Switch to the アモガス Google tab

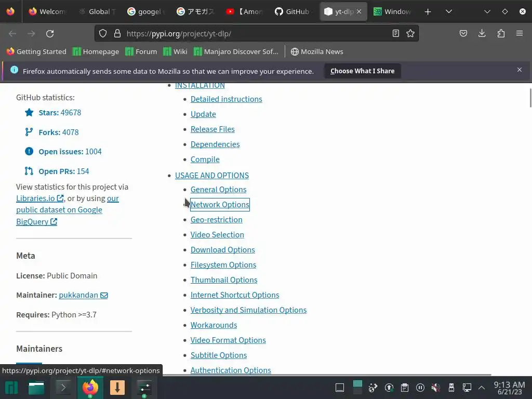click(196, 11)
